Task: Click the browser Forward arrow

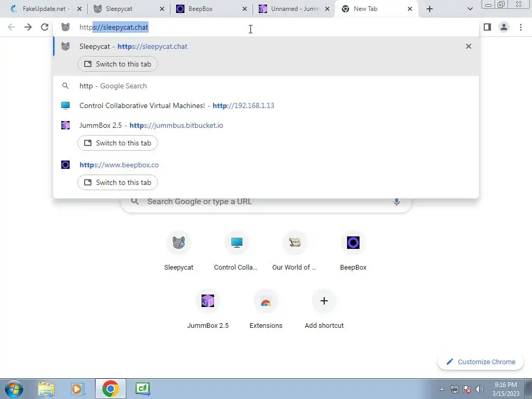Action: [x=28, y=27]
